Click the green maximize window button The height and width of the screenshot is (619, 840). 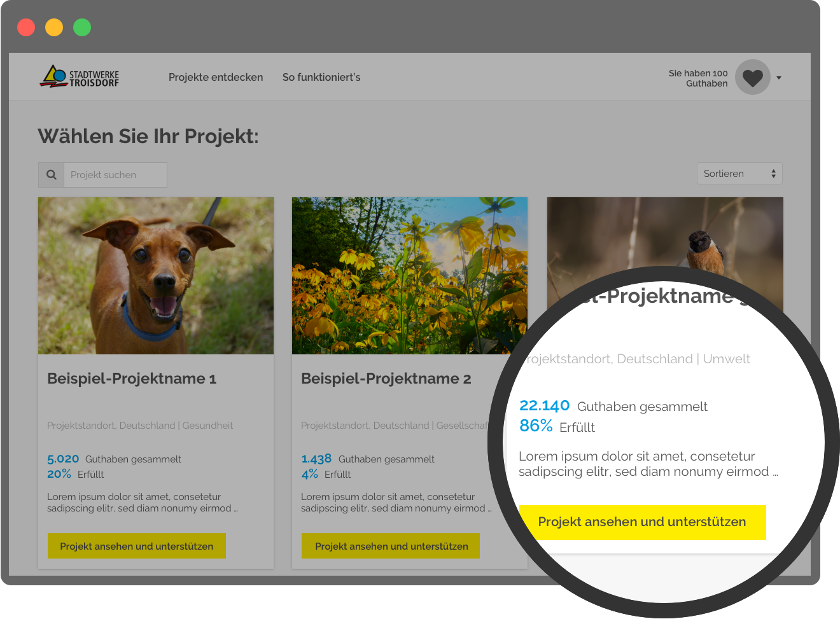(82, 27)
